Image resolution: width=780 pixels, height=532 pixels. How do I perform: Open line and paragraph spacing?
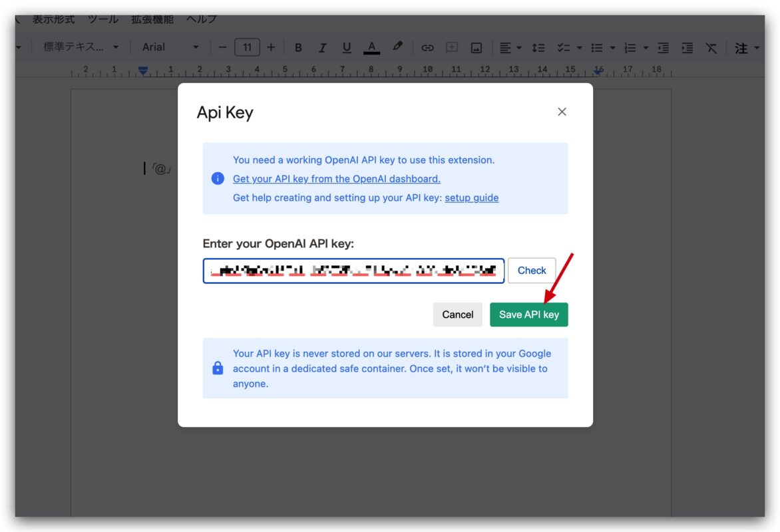538,48
